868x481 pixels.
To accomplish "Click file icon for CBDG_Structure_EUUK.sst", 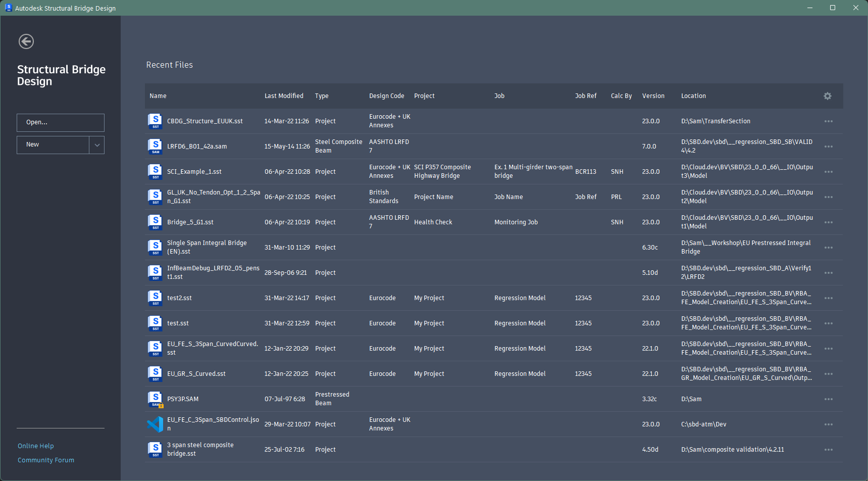I will [x=155, y=121].
